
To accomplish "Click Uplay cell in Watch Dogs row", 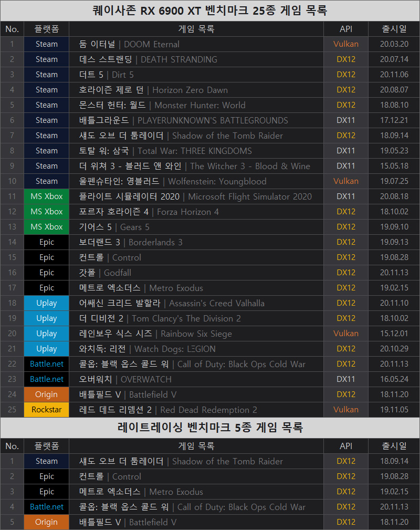I will (x=47, y=348).
